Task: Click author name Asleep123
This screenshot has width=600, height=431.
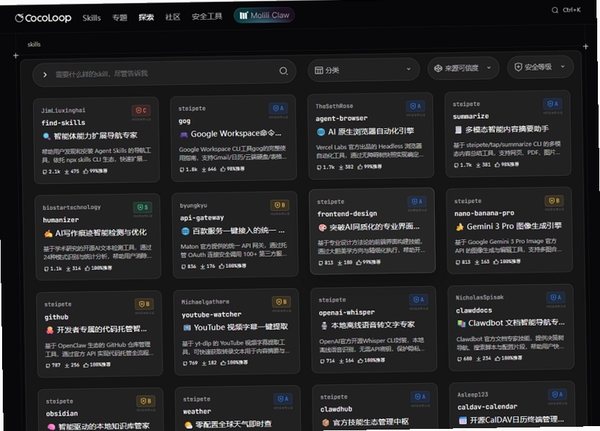Action: (473, 395)
